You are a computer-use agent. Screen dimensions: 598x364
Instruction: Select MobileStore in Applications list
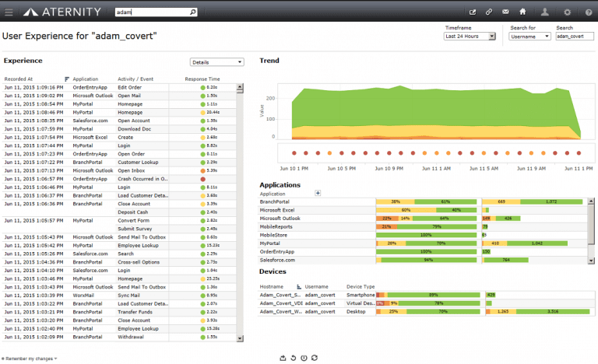(x=273, y=235)
